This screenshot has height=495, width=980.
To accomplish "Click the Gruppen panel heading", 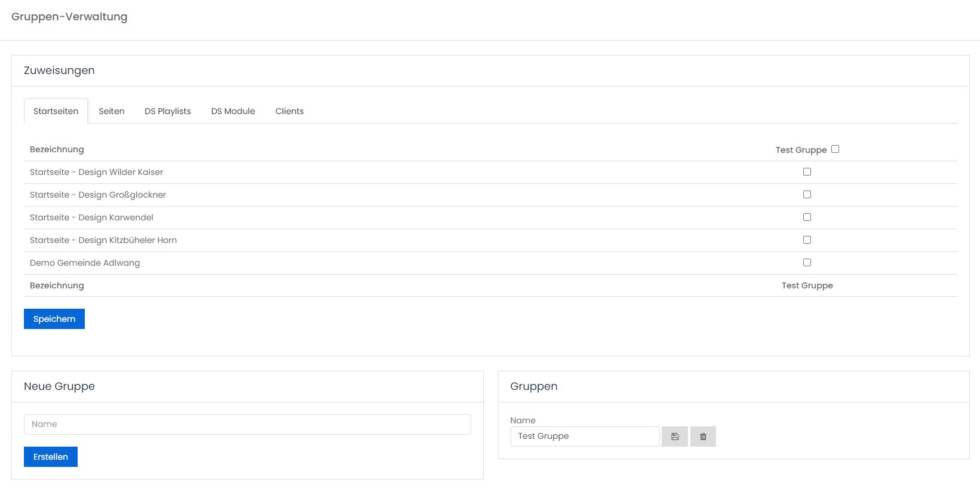I will tap(534, 386).
